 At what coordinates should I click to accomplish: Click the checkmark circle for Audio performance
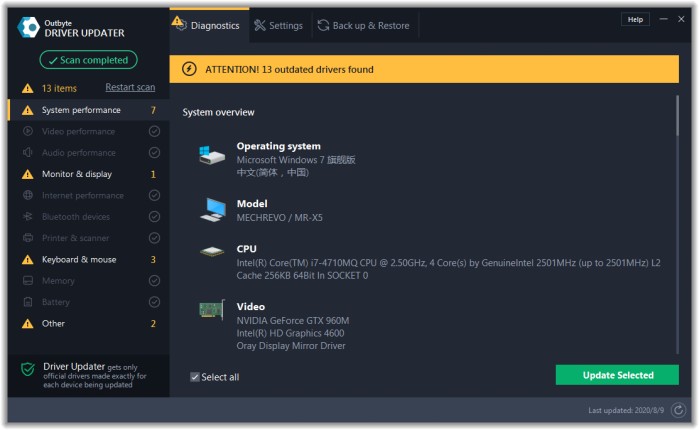click(154, 153)
